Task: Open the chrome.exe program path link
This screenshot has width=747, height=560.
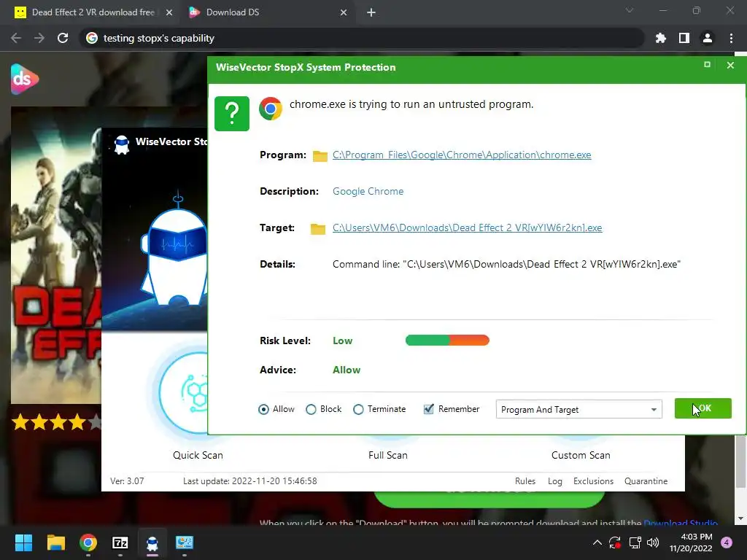Action: coord(462,155)
